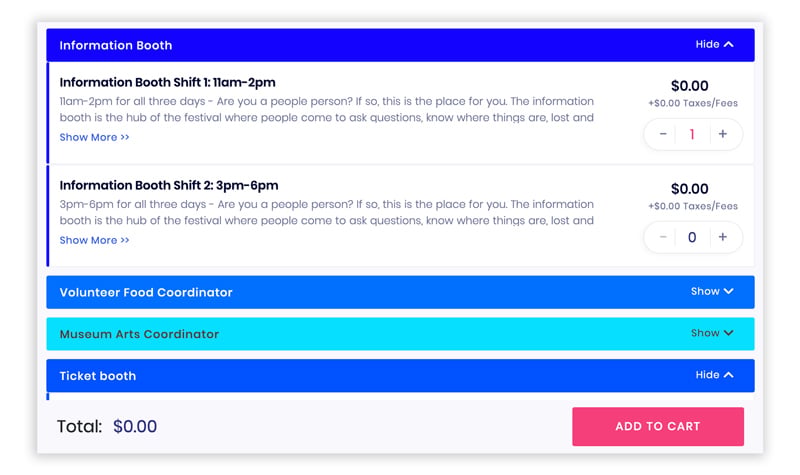Expand Museum Arts Coordinator down chevron
Image resolution: width=800 pixels, height=475 pixels.
pyautogui.click(x=729, y=333)
